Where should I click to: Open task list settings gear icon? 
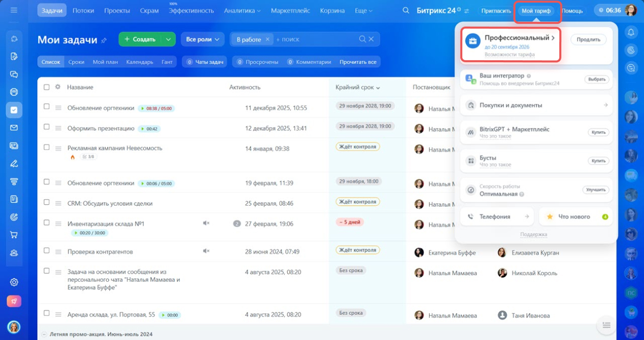[58, 87]
